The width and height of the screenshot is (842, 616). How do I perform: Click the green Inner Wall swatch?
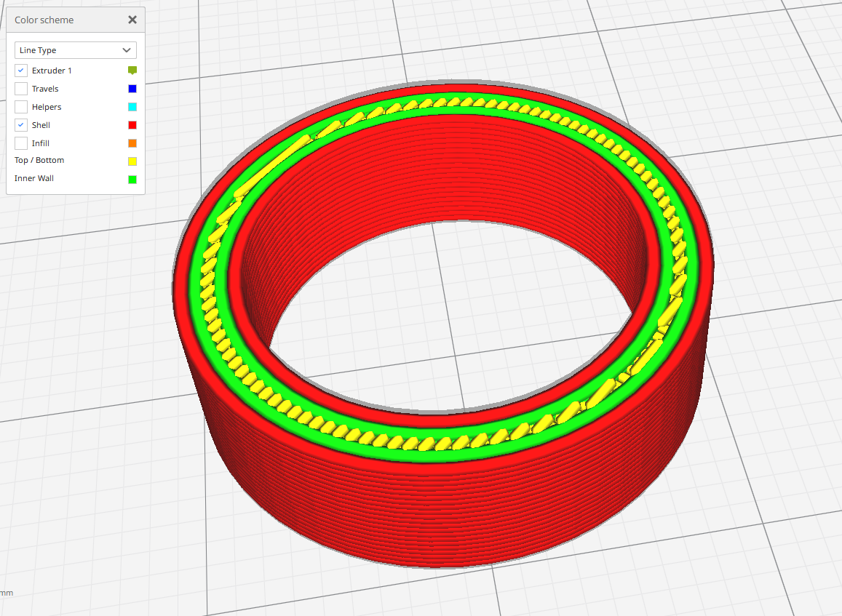pyautogui.click(x=132, y=179)
